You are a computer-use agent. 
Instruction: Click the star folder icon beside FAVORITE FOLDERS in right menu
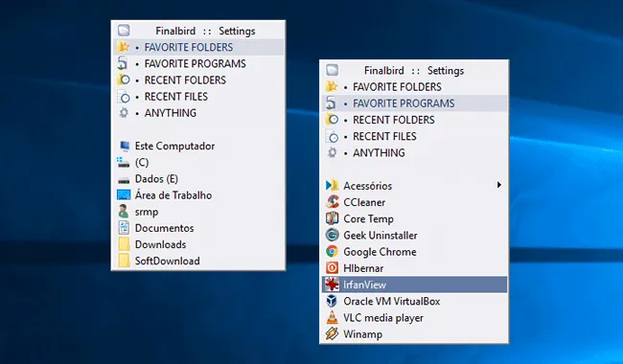coord(333,87)
